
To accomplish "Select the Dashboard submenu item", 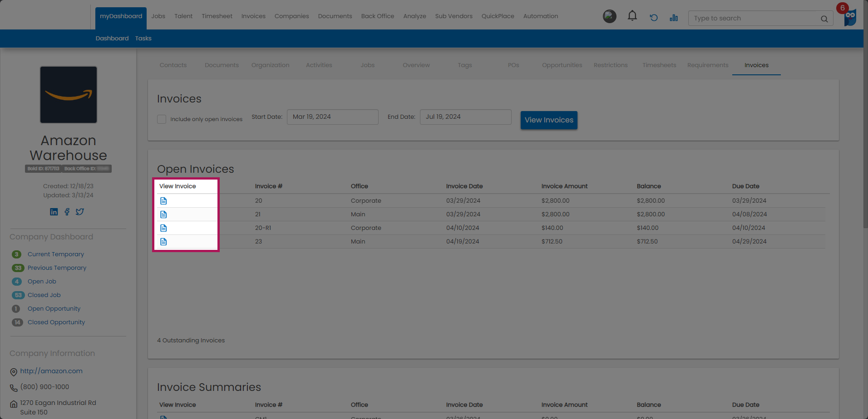I will point(112,39).
